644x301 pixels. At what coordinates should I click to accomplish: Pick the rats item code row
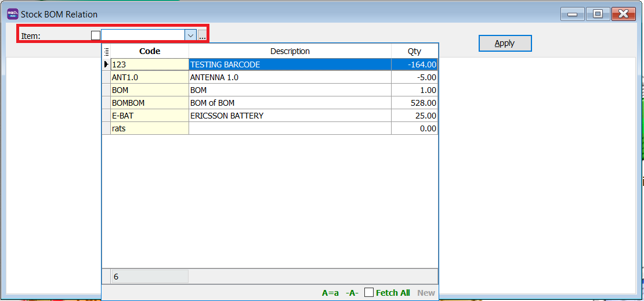tap(149, 128)
